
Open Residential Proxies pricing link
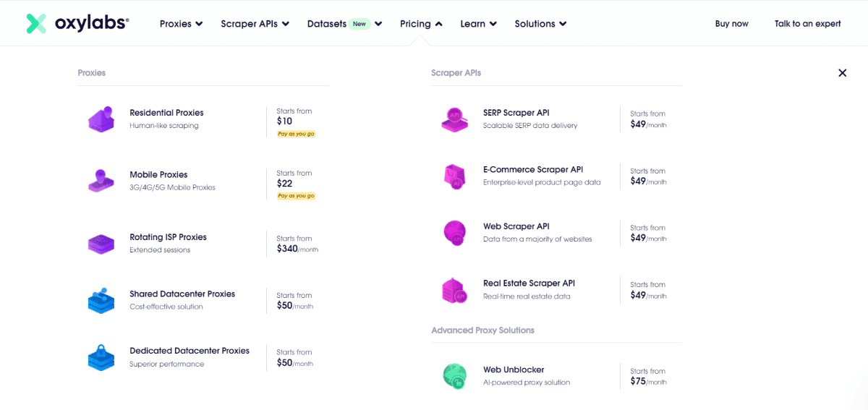(x=166, y=113)
